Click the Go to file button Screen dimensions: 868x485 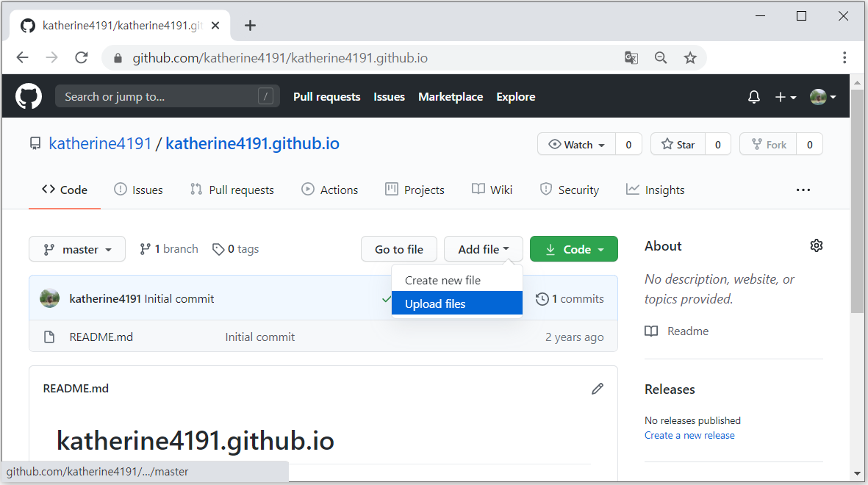click(x=399, y=249)
